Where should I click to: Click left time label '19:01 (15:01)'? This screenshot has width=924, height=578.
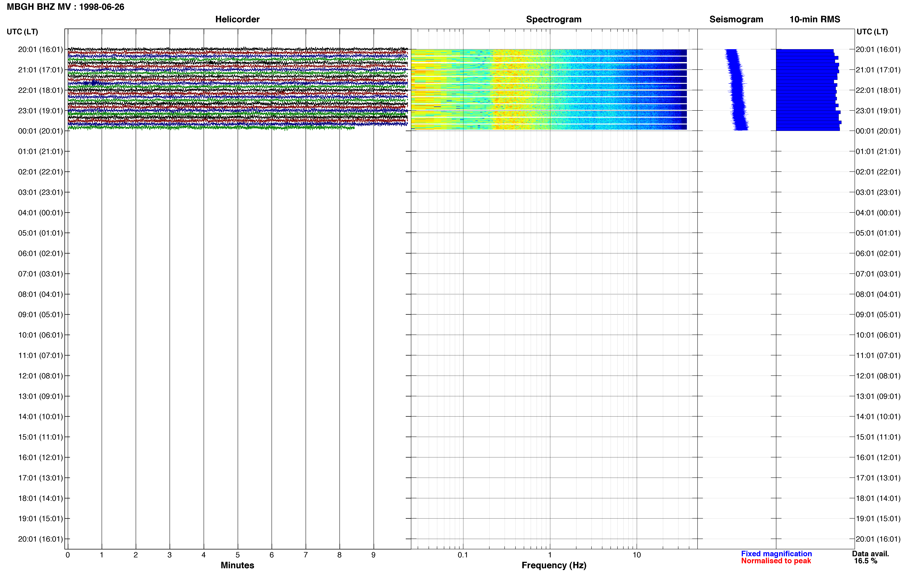coord(41,518)
